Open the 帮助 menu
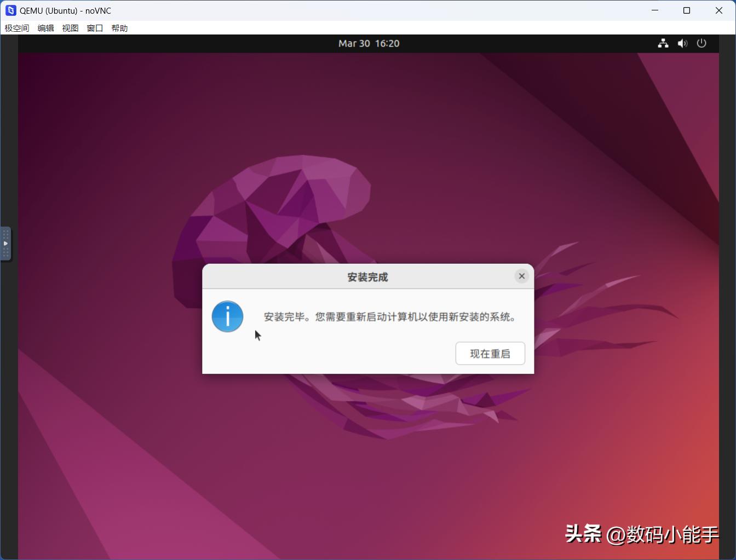Screen dimensions: 736x560 [x=119, y=28]
